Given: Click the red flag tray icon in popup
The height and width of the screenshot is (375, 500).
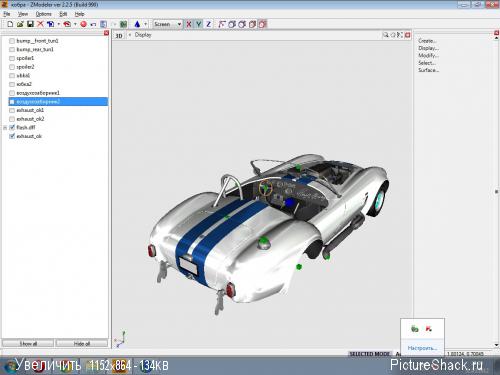Looking at the screenshot, I should (429, 329).
